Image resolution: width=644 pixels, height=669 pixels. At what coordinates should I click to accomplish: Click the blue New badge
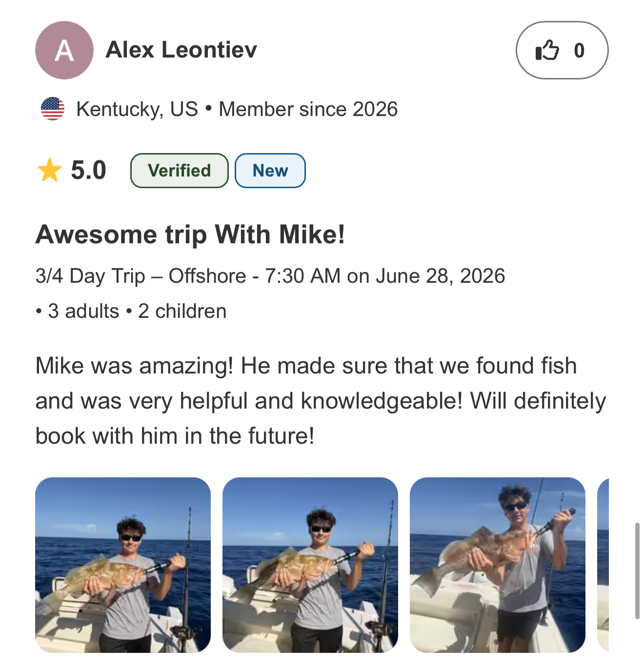coord(270,171)
